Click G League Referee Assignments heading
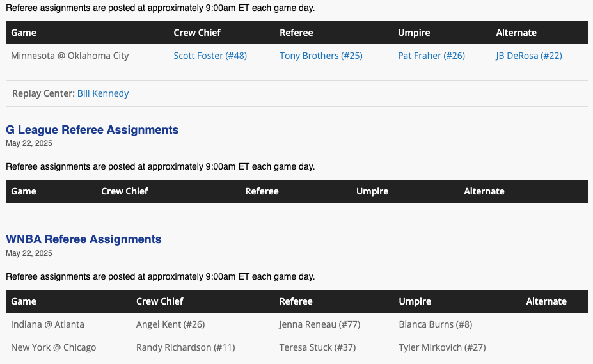The height and width of the screenshot is (364, 593). tap(92, 130)
